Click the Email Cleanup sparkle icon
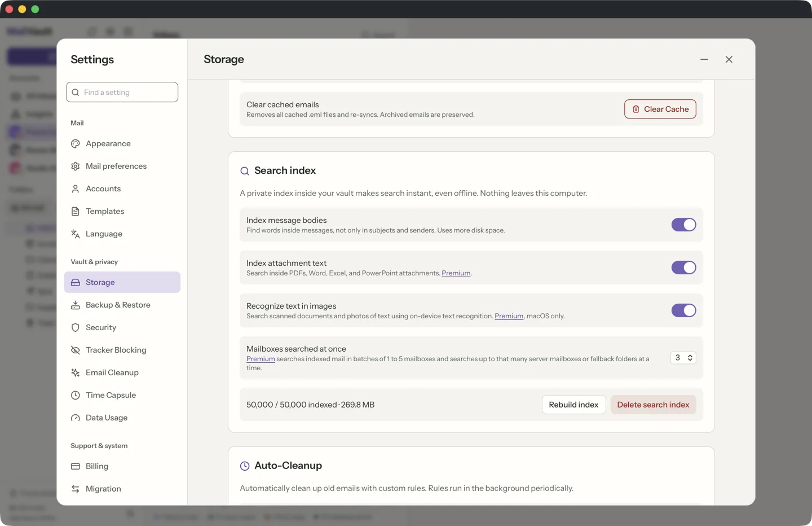This screenshot has width=812, height=526. click(x=76, y=373)
